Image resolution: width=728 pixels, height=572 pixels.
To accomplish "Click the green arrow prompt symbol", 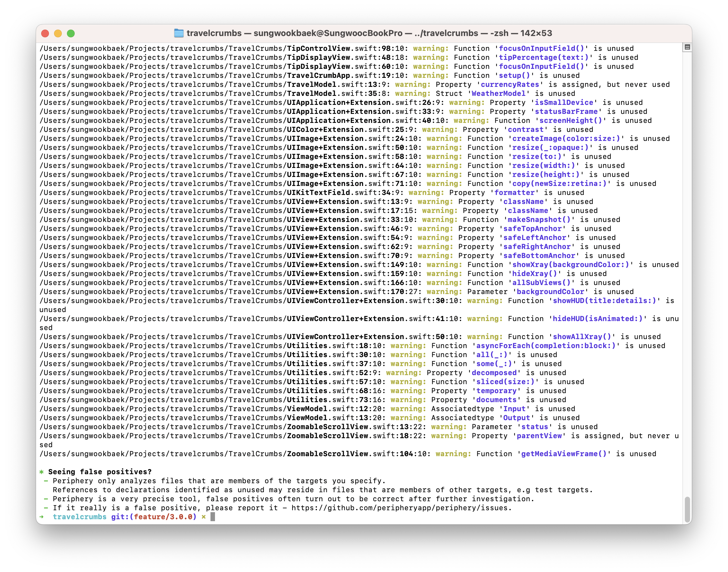I will 42,517.
